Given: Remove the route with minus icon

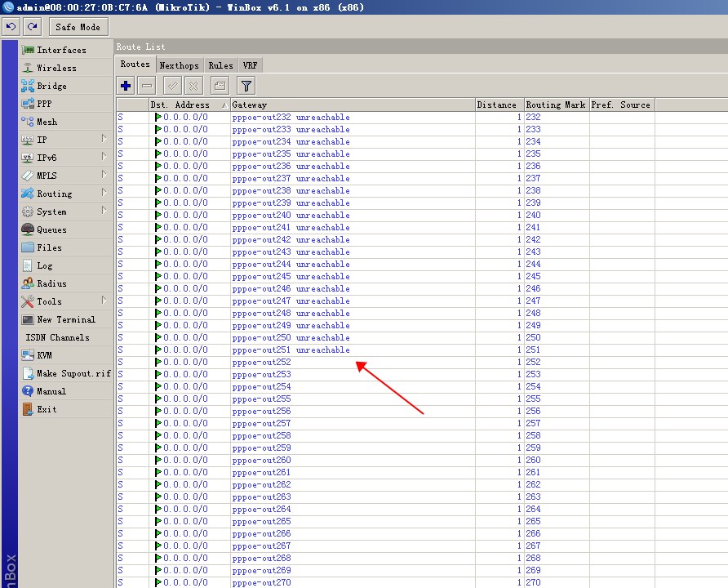Looking at the screenshot, I should coord(147,85).
